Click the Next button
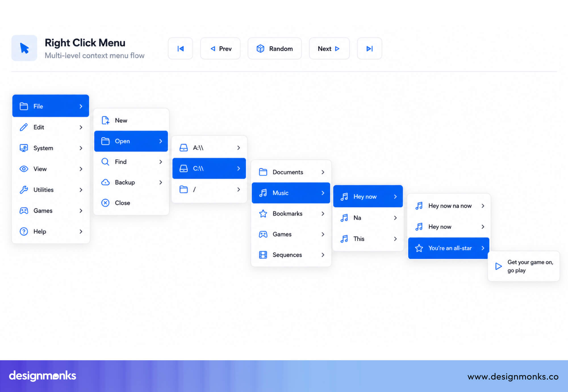 coord(329,49)
